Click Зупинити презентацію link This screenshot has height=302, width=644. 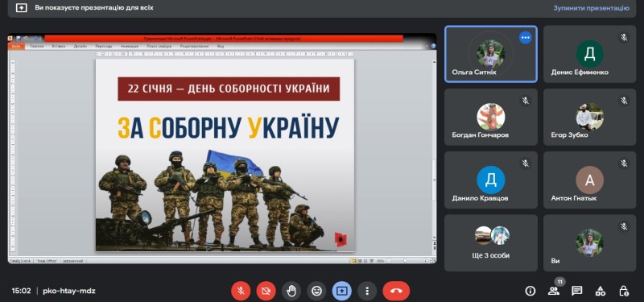[591, 8]
